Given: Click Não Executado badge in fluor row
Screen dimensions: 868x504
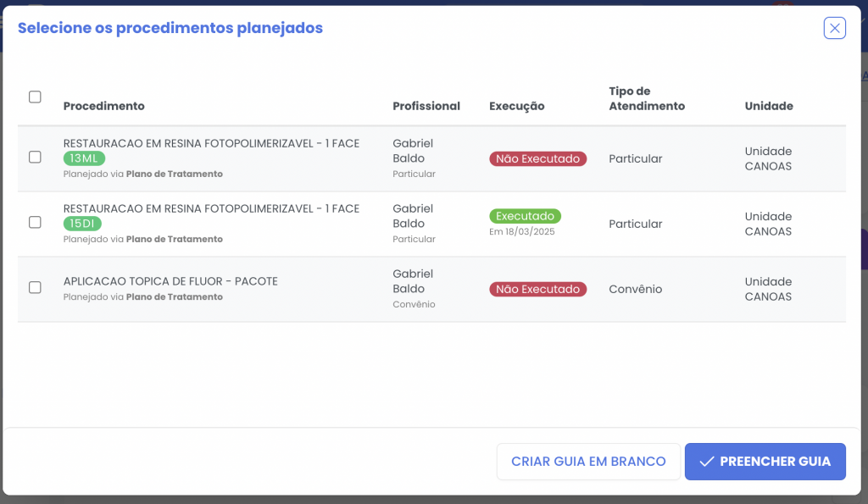Looking at the screenshot, I should point(537,289).
